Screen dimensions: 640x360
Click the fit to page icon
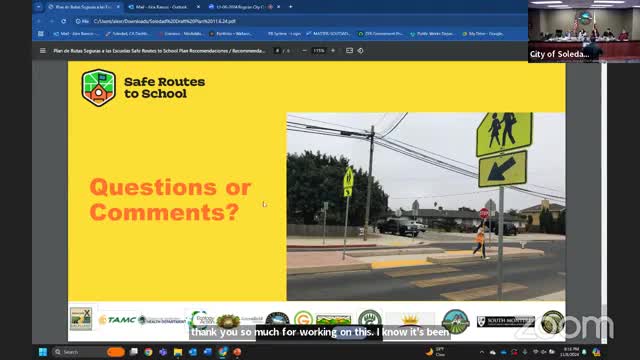349,51
